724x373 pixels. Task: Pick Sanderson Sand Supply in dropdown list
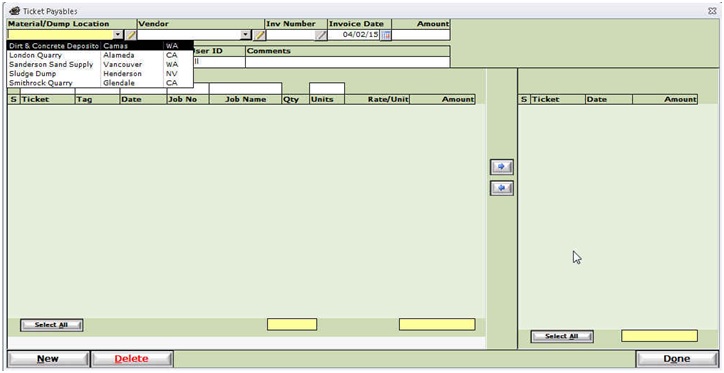(x=100, y=64)
